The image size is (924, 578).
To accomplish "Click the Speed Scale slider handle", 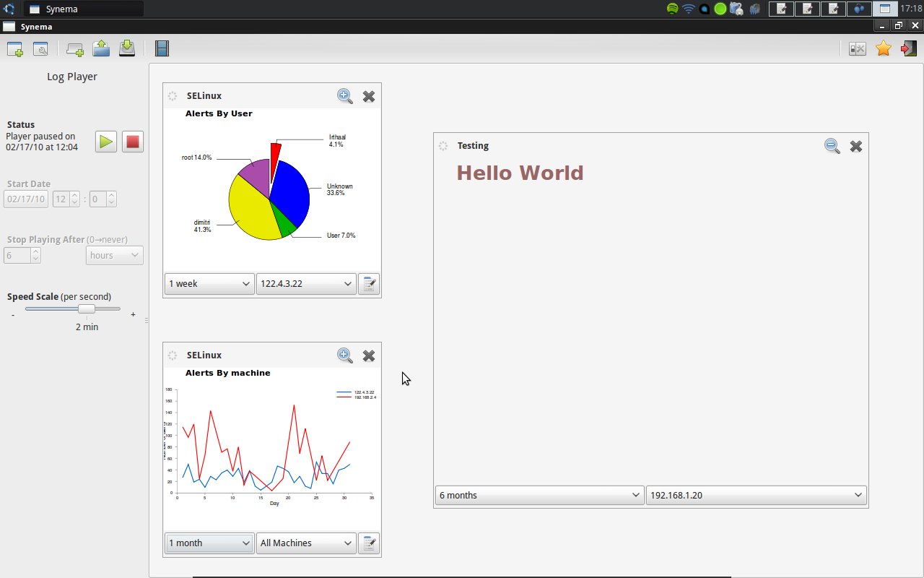I will tap(87, 309).
